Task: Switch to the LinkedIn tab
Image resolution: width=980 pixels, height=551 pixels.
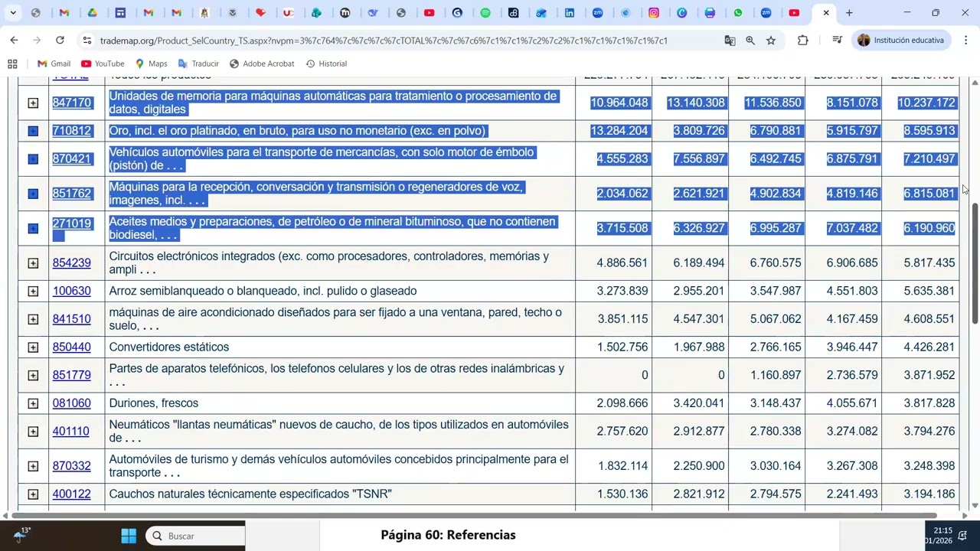Action: pyautogui.click(x=570, y=13)
